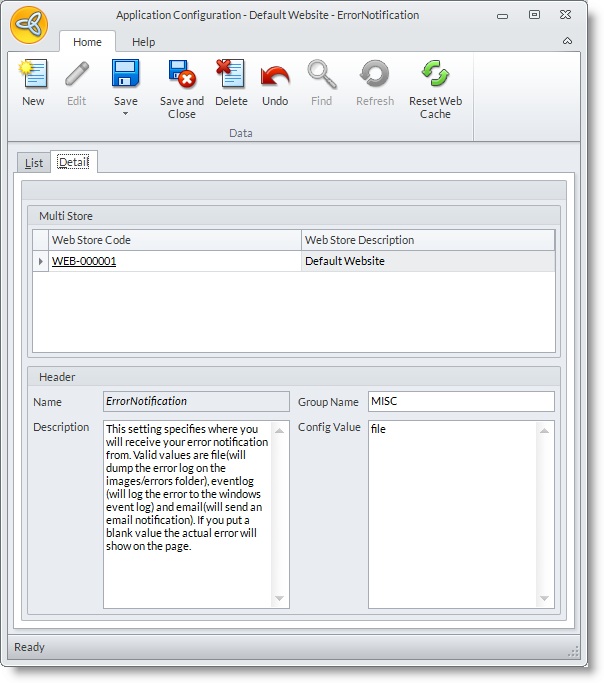Collapse the ribbon with the chevron
604x683 pixels.
coord(568,42)
